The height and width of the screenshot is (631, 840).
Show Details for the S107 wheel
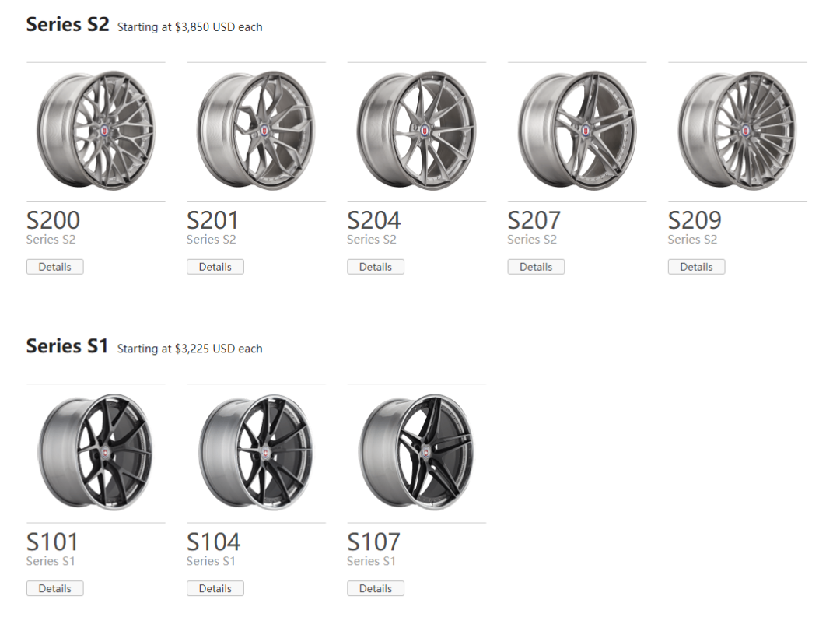(376, 589)
